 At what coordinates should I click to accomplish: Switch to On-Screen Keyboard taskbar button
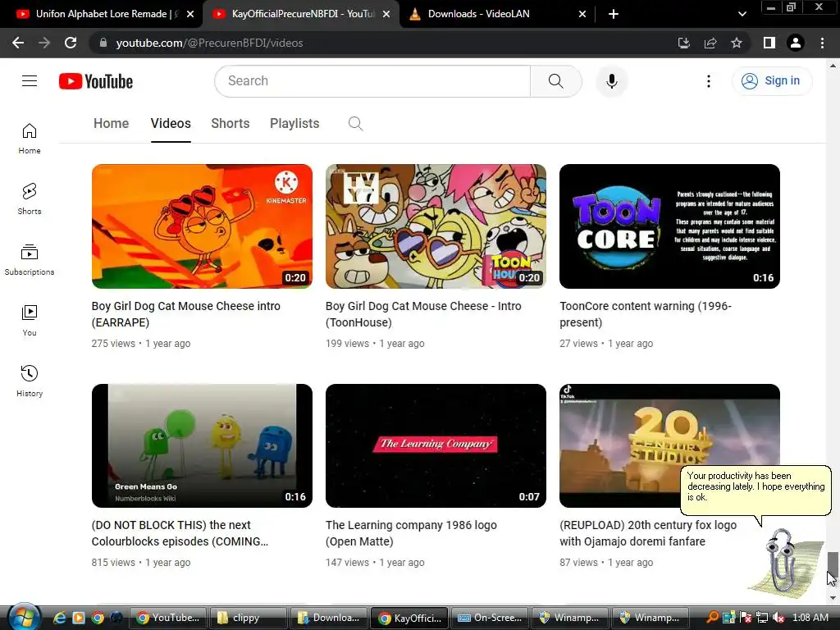click(490, 618)
